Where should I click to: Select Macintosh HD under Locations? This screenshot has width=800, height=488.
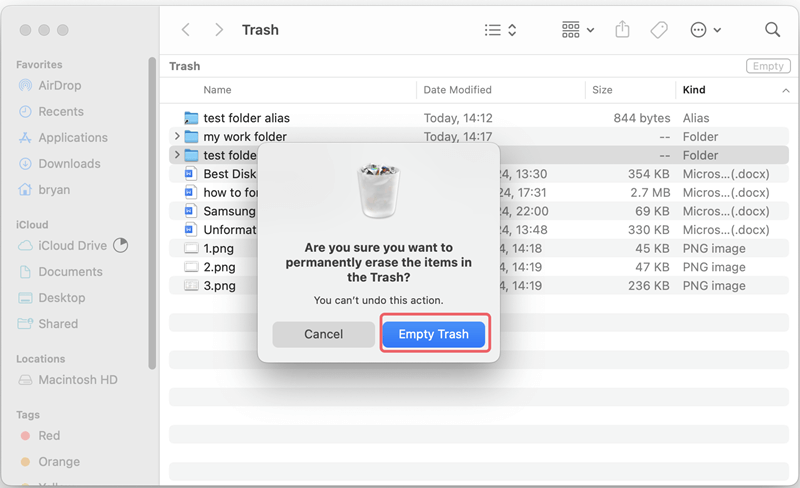67,380
